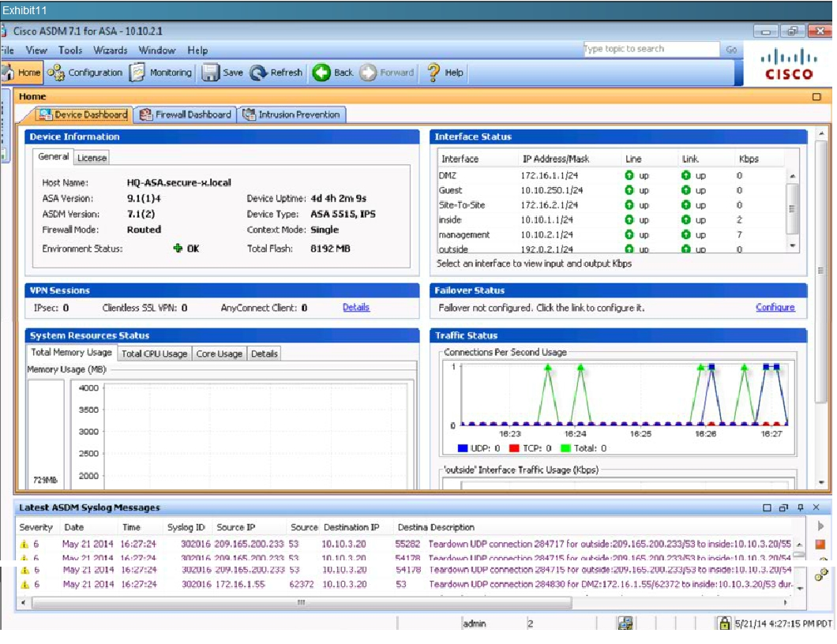The width and height of the screenshot is (837, 644).
Task: Maximize the Home panel
Action: click(816, 96)
